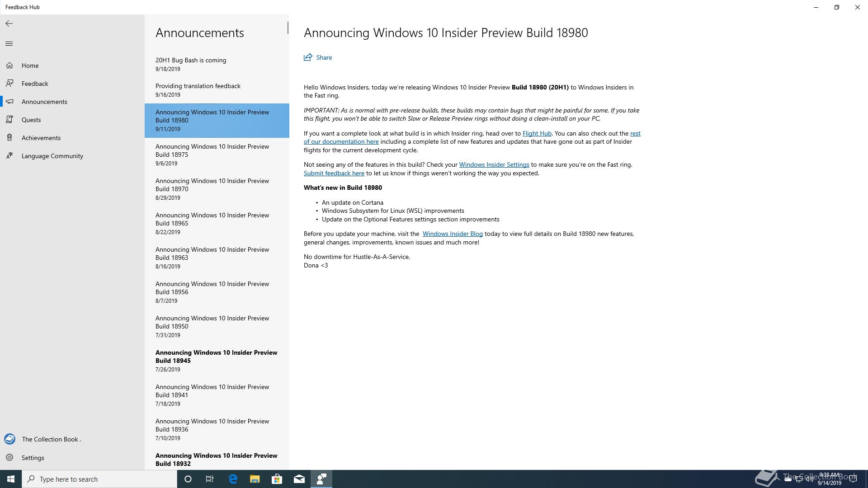Click the back arrow icon
The image size is (868, 488).
pyautogui.click(x=9, y=23)
